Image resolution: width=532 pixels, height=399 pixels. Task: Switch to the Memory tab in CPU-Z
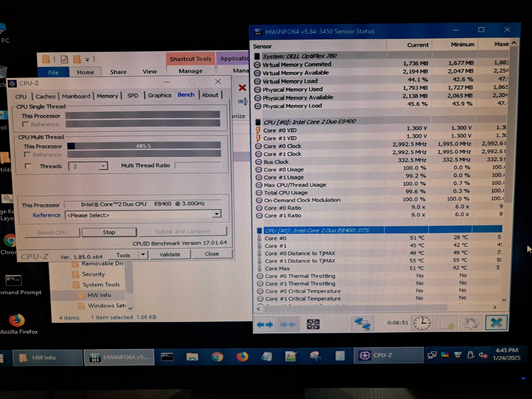[107, 96]
